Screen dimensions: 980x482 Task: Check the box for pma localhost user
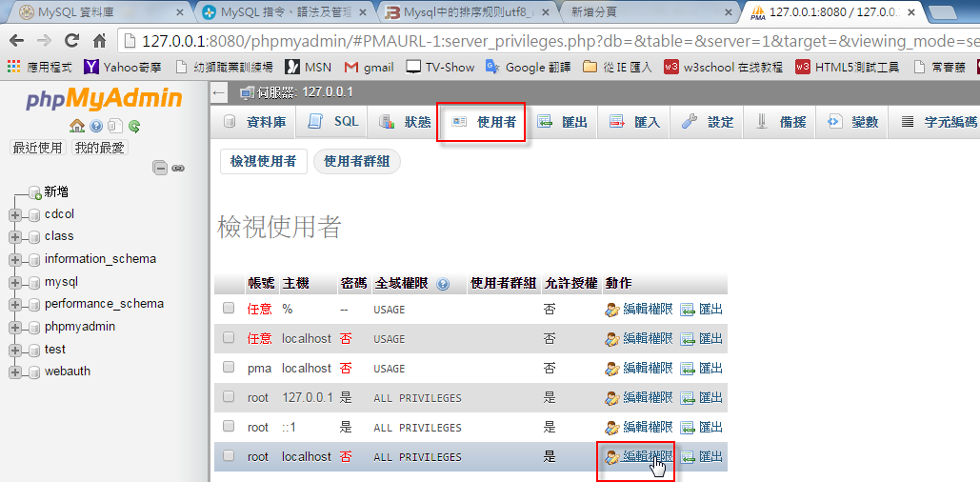(229, 367)
